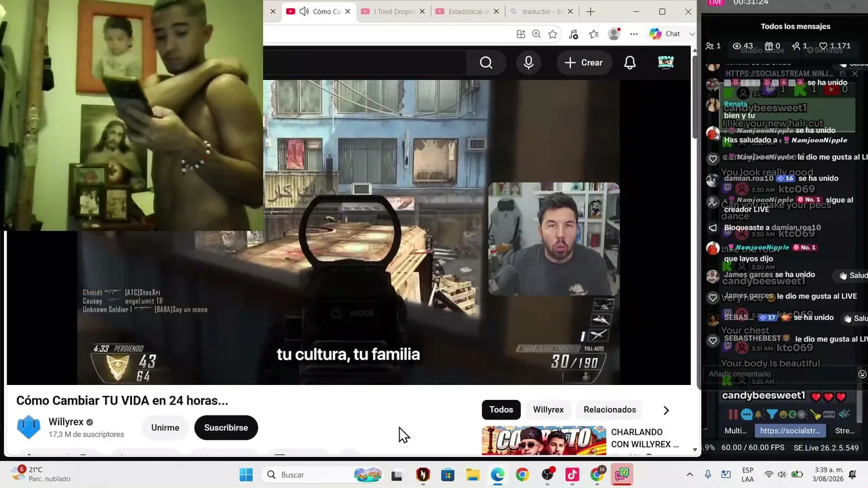Image resolution: width=868 pixels, height=488 pixels.
Task: Click the zoom magnifier in address bar
Action: point(536,34)
